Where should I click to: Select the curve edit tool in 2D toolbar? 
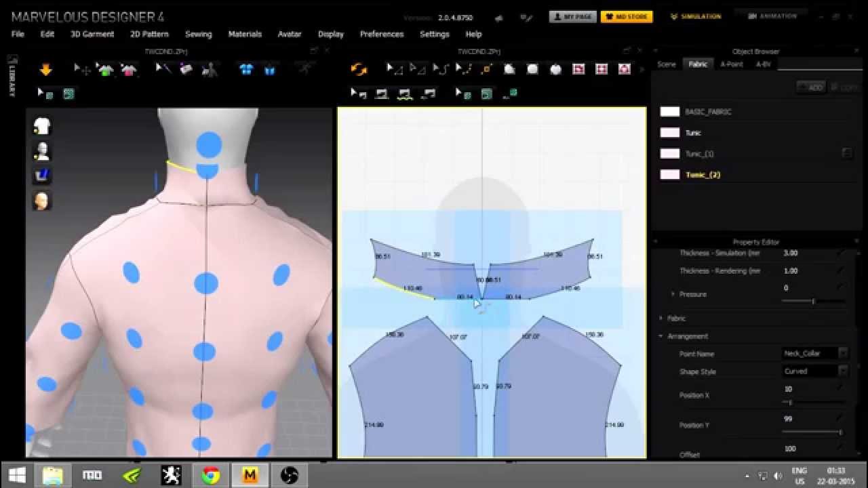441,69
